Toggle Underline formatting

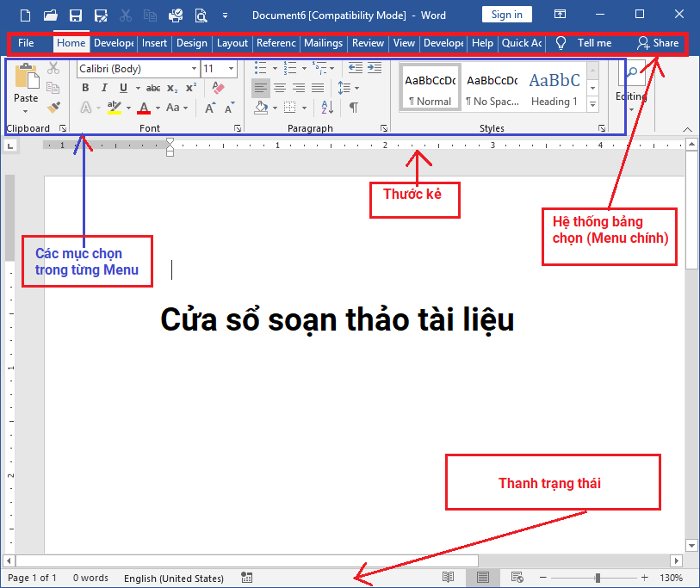(x=124, y=88)
